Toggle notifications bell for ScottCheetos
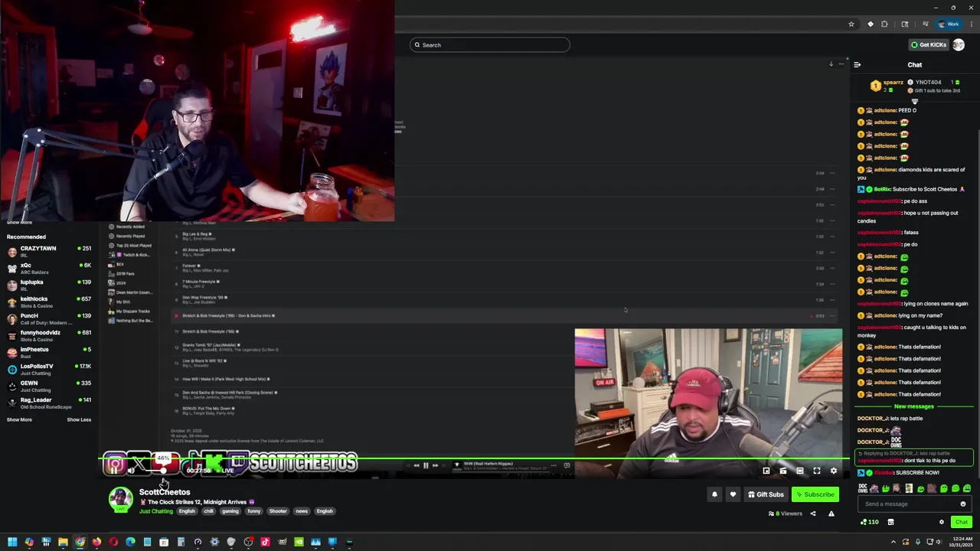Viewport: 980px width, 551px height. (x=714, y=494)
